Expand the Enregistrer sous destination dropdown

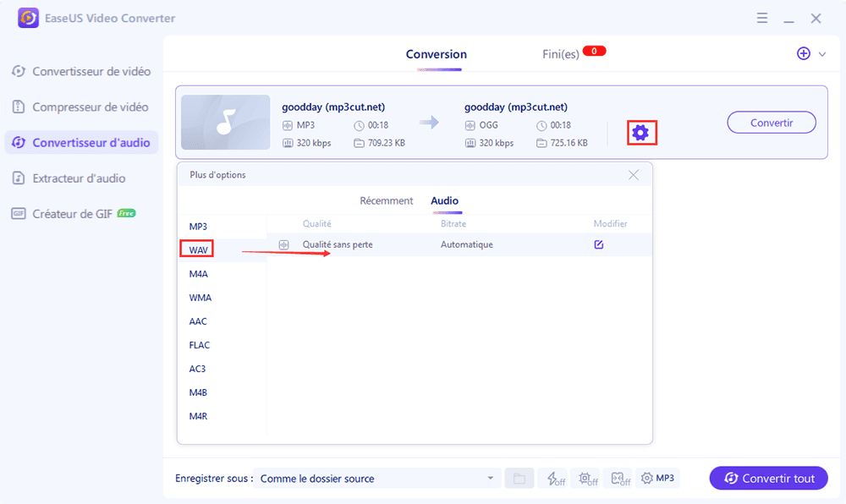[x=490, y=478]
